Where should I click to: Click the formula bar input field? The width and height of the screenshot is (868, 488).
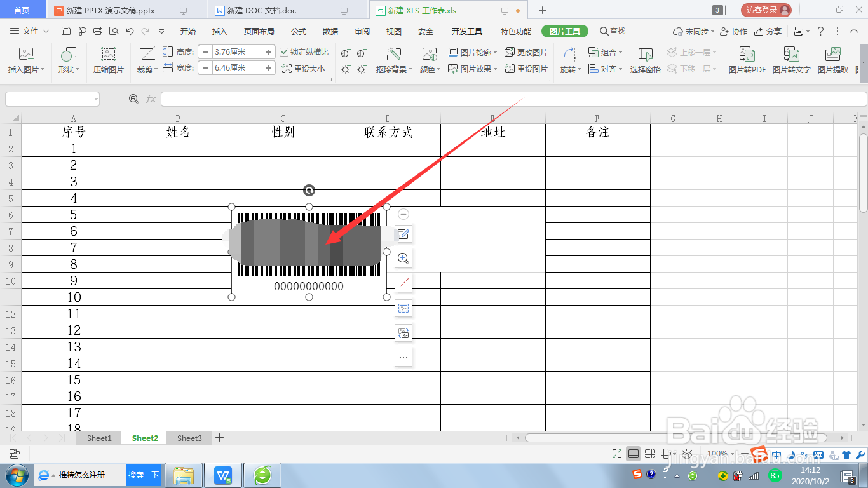[x=513, y=99]
